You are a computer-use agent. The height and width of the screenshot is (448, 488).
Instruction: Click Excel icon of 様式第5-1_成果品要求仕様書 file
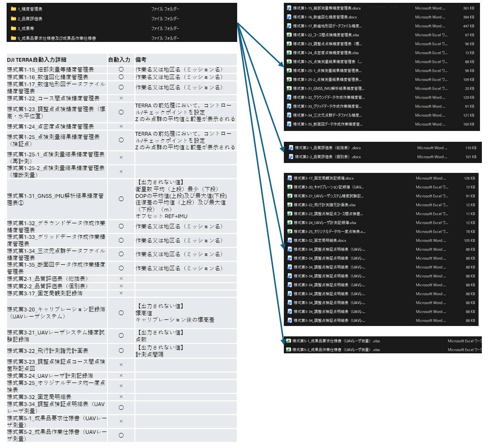[289, 341]
